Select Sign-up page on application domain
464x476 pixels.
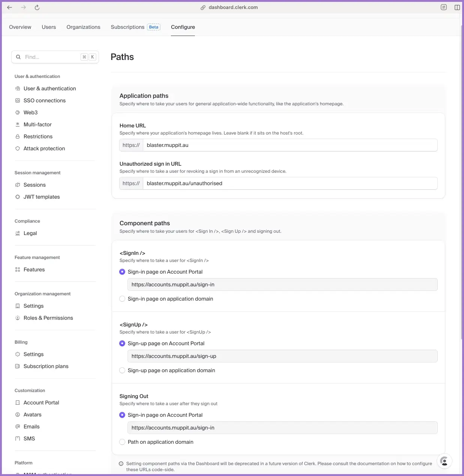click(x=122, y=370)
